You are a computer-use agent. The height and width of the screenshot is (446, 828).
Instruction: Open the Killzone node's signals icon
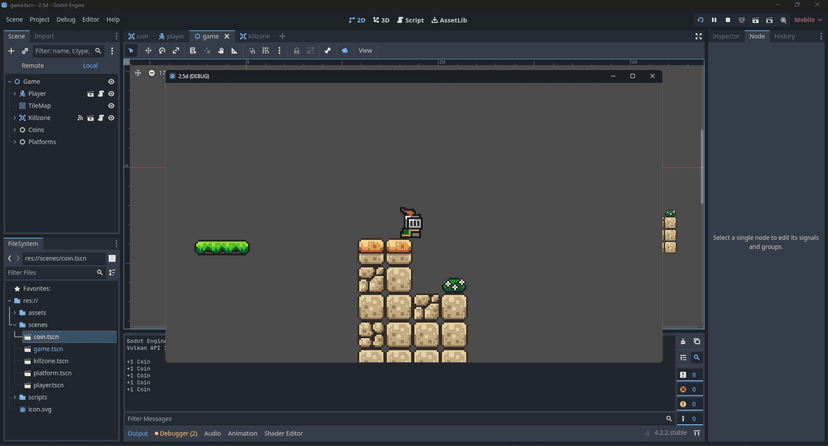tap(80, 118)
